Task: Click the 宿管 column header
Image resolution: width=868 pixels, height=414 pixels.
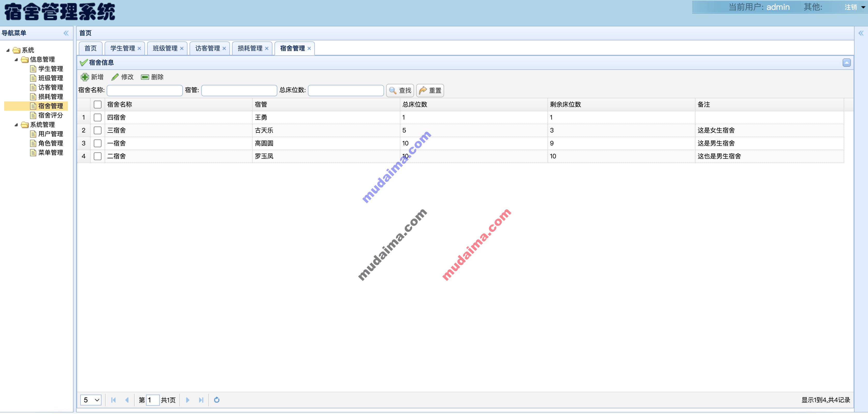Action: click(326, 105)
